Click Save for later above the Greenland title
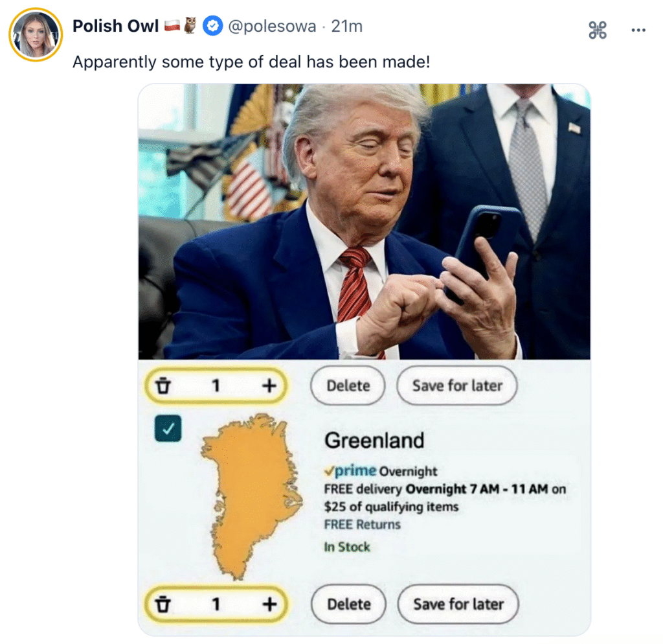Screen dimensions: 663x644 pos(457,386)
